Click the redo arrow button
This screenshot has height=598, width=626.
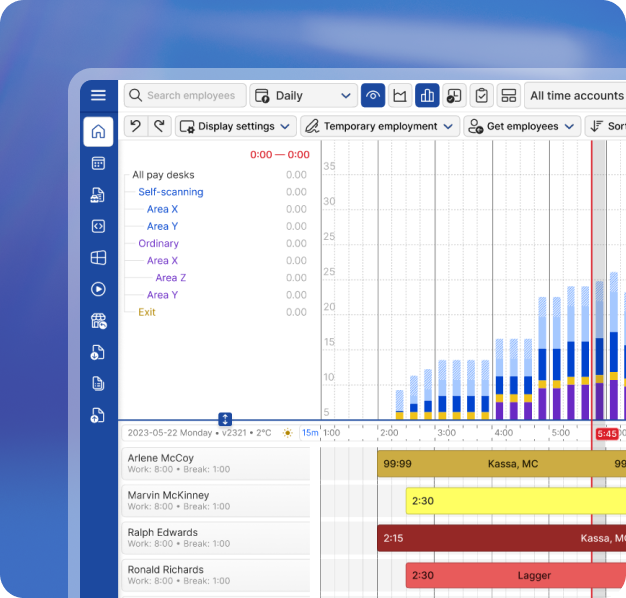click(x=159, y=126)
